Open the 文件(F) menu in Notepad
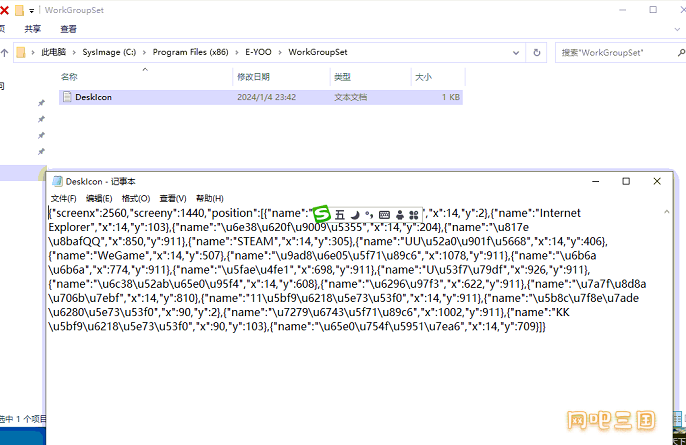Viewport: 686px width, 445px height. click(x=63, y=199)
